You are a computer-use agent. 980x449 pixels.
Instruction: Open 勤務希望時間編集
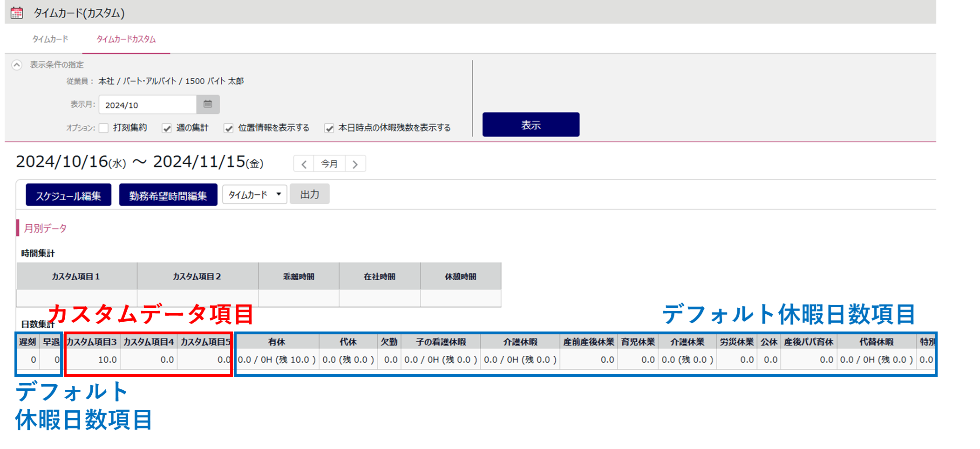(x=168, y=195)
